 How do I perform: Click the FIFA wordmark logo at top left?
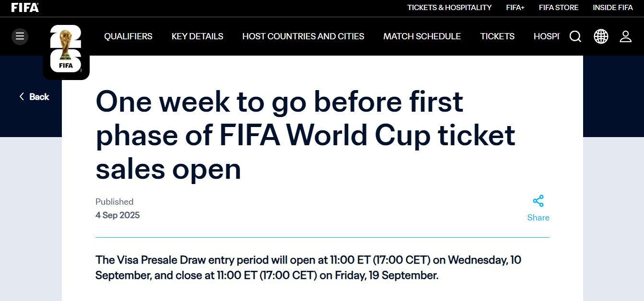[25, 8]
